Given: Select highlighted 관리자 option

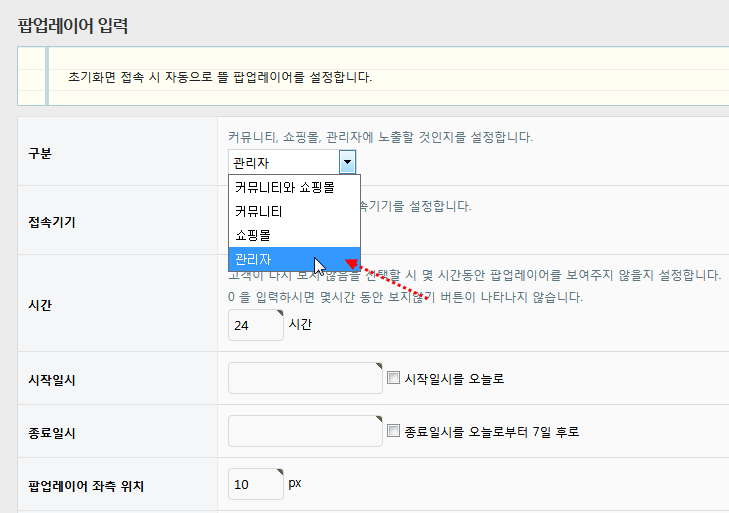Looking at the screenshot, I should (x=294, y=259).
